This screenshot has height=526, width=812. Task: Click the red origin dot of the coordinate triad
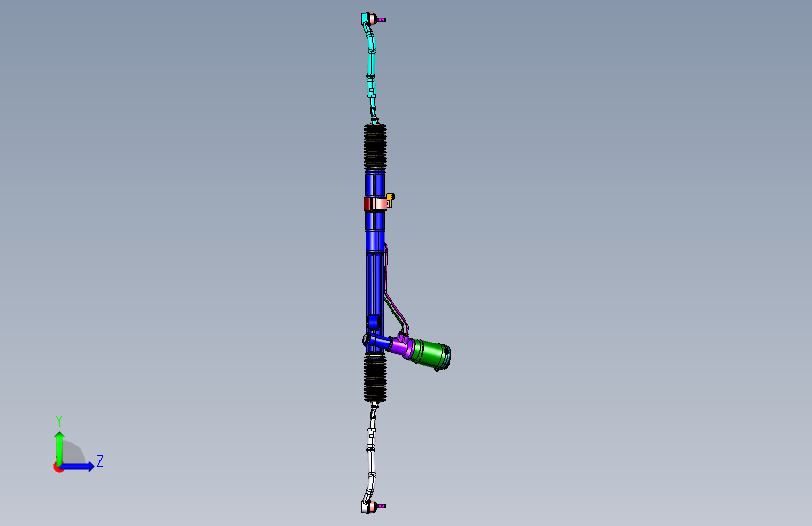click(x=58, y=467)
